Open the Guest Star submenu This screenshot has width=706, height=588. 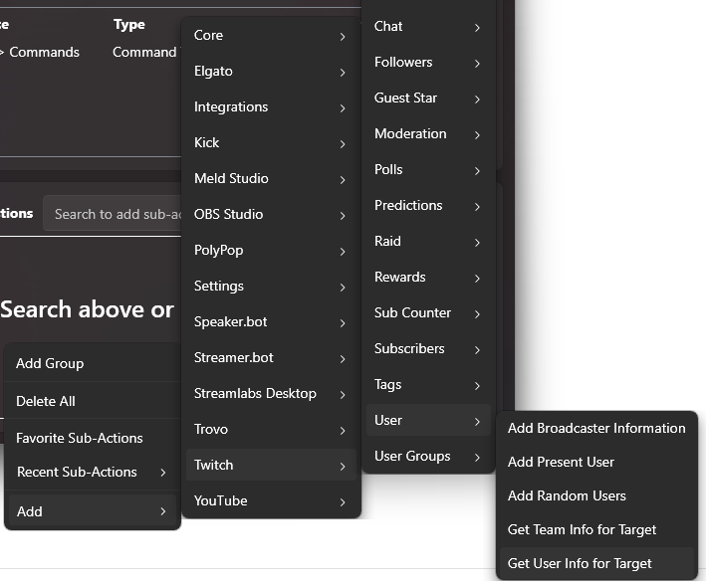428,98
